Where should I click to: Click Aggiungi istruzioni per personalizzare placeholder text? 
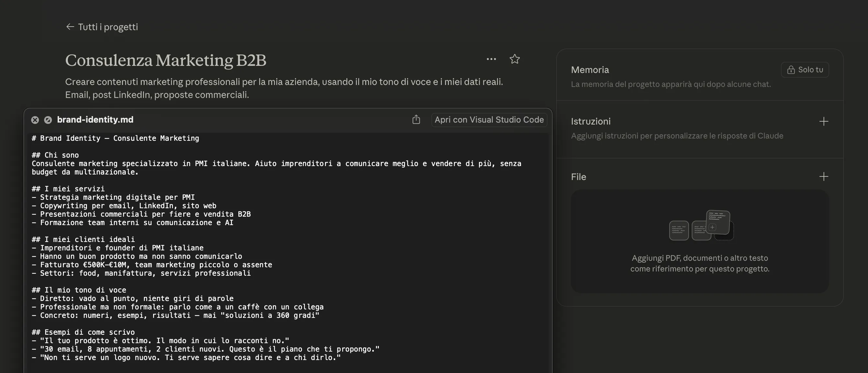coord(677,136)
